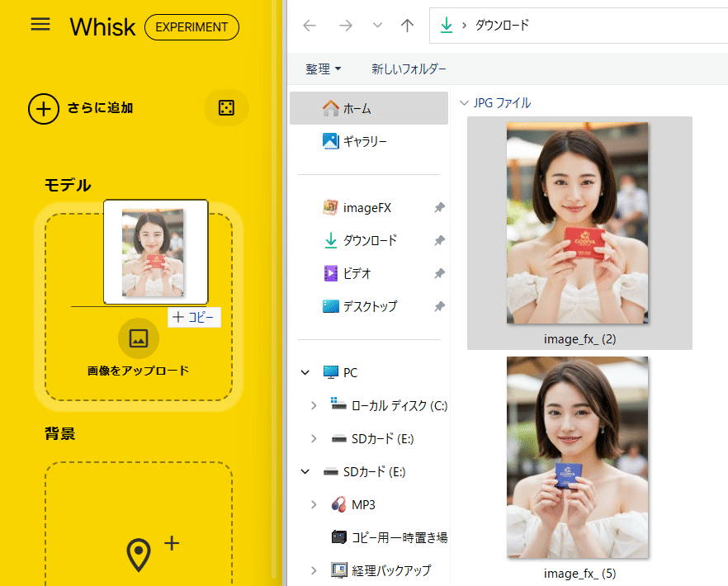
Task: Open the recent locations dropdown in address bar
Action: [x=377, y=26]
